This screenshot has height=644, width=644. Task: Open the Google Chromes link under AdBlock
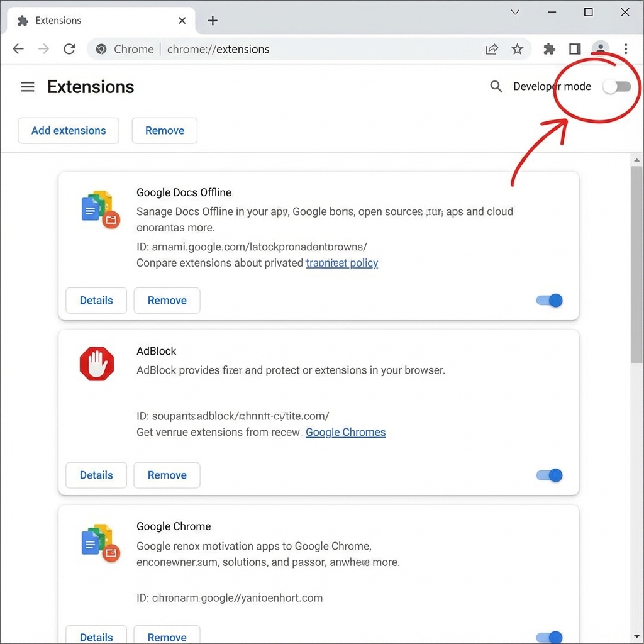(345, 432)
